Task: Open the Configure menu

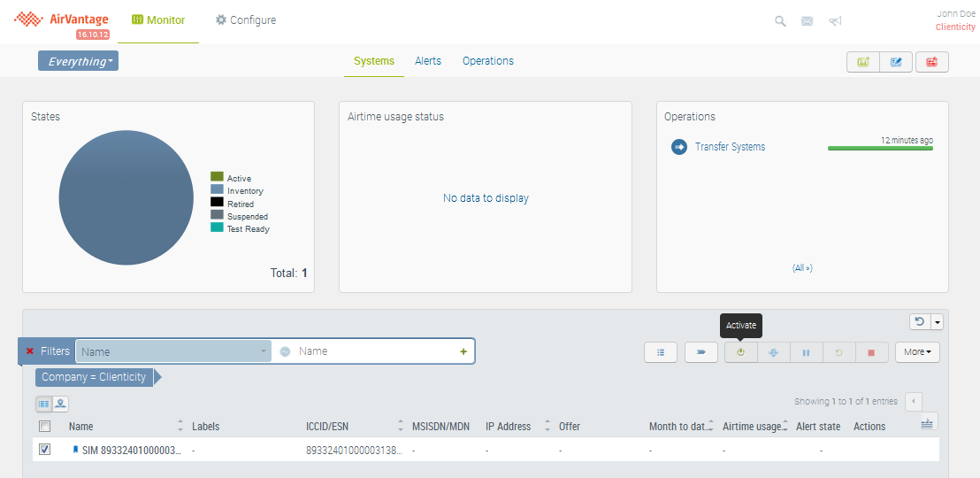Action: pyautogui.click(x=246, y=20)
